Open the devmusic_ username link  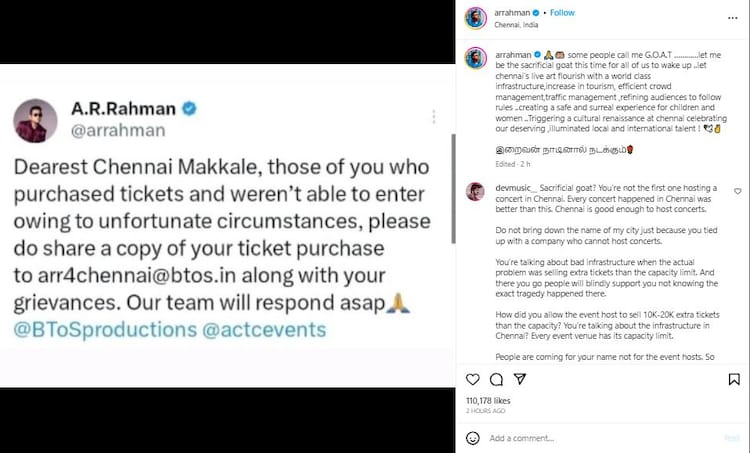click(x=512, y=187)
